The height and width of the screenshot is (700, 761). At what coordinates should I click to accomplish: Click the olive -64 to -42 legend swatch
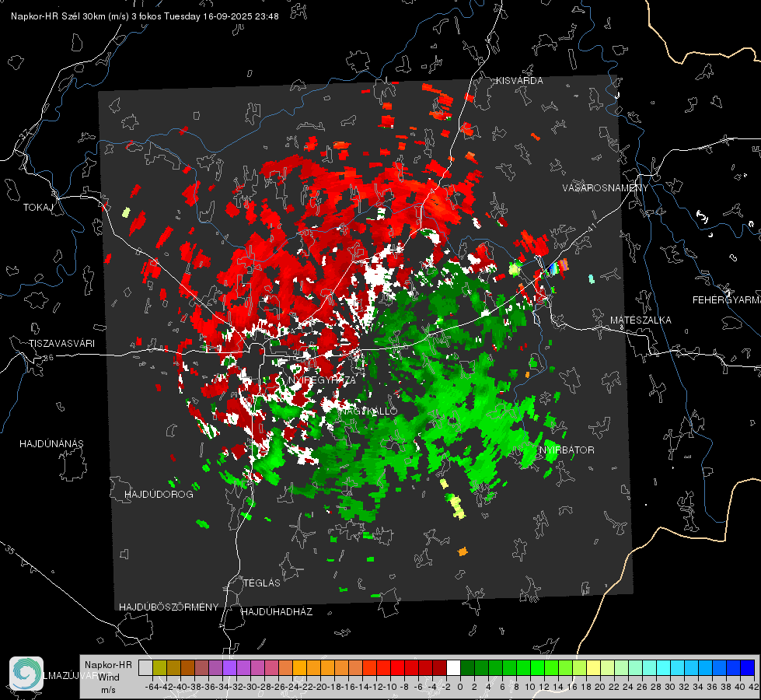click(x=159, y=668)
